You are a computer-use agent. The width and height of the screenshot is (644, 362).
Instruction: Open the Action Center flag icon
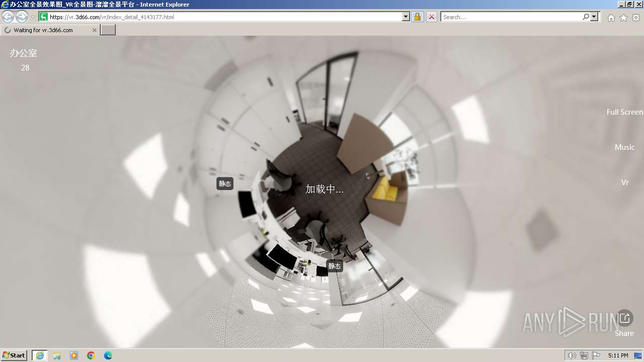click(596, 355)
